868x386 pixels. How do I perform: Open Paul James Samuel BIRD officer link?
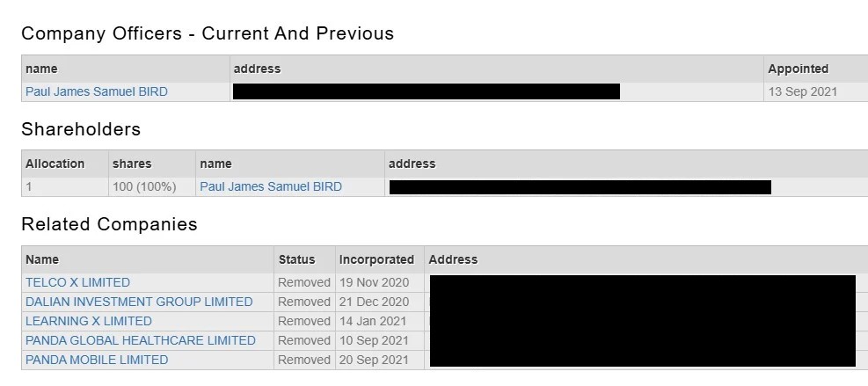click(x=97, y=92)
